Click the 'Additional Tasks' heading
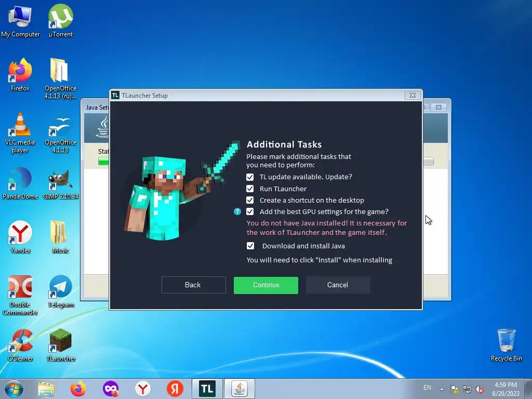 pyautogui.click(x=284, y=144)
